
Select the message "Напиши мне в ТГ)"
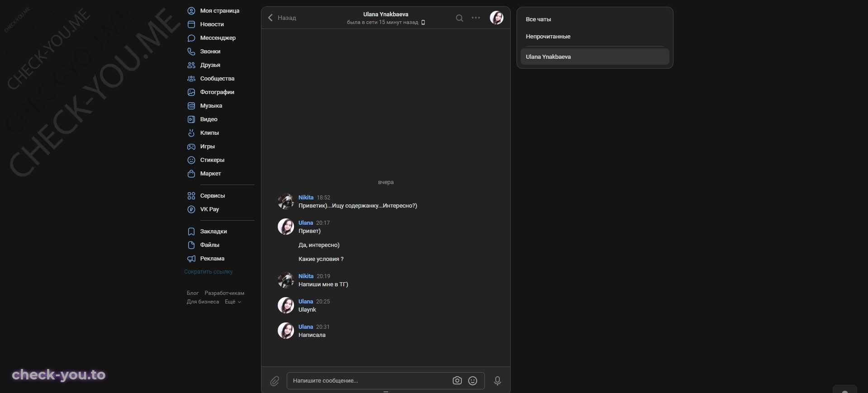pyautogui.click(x=323, y=284)
